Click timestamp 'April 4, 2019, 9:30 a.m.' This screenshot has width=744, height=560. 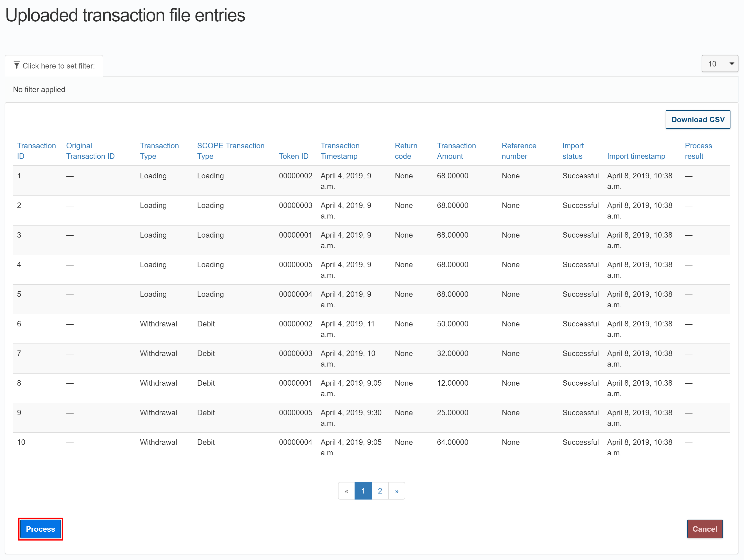[351, 418]
